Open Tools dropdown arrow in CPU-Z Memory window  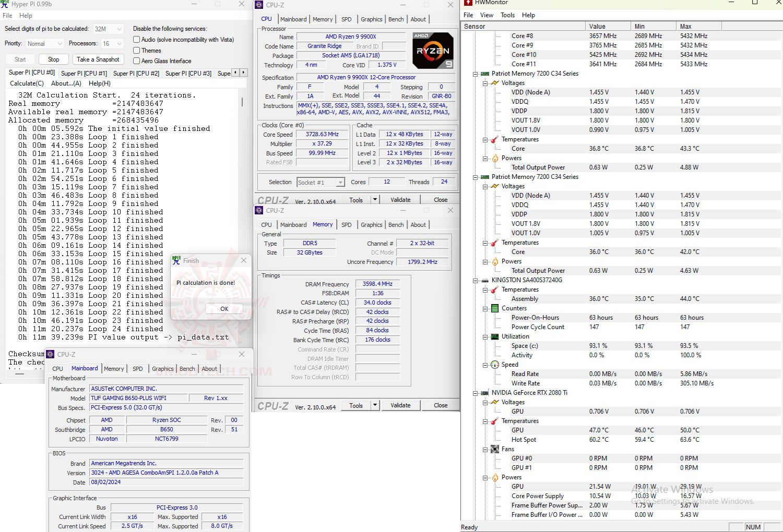pyautogui.click(x=374, y=405)
